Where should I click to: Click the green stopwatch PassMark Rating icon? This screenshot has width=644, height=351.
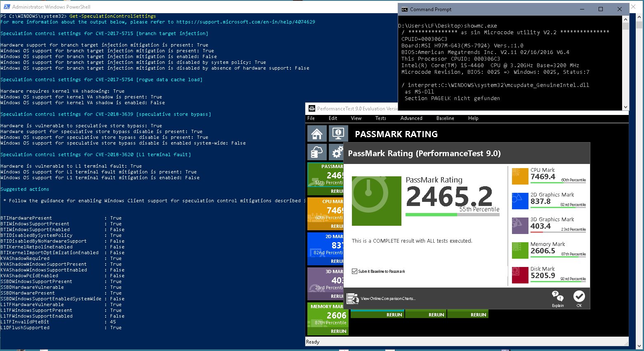[376, 201]
